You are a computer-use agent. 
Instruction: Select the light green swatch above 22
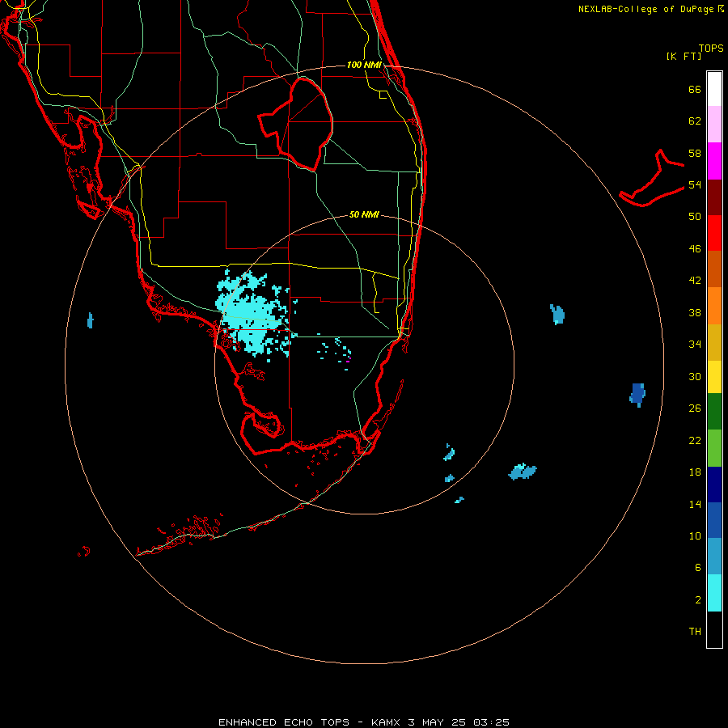pos(714,448)
